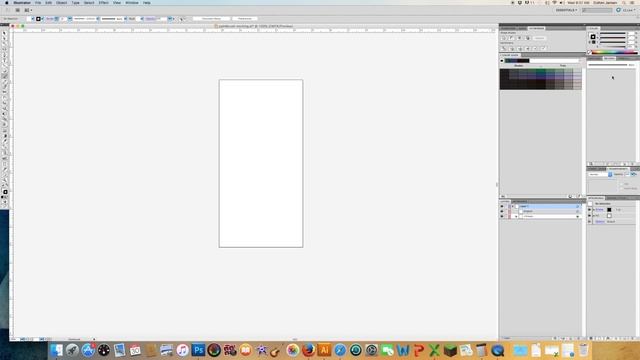This screenshot has height=360, width=640.
Task: Open the Trash in the Dock
Action: (584, 350)
